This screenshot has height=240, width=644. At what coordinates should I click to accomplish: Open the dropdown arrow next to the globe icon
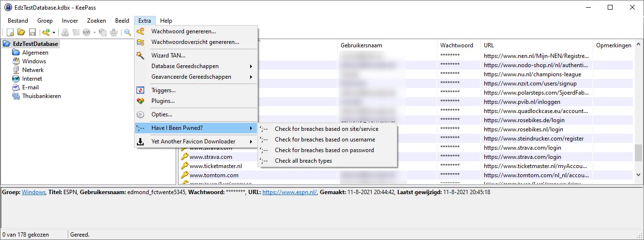[93, 33]
